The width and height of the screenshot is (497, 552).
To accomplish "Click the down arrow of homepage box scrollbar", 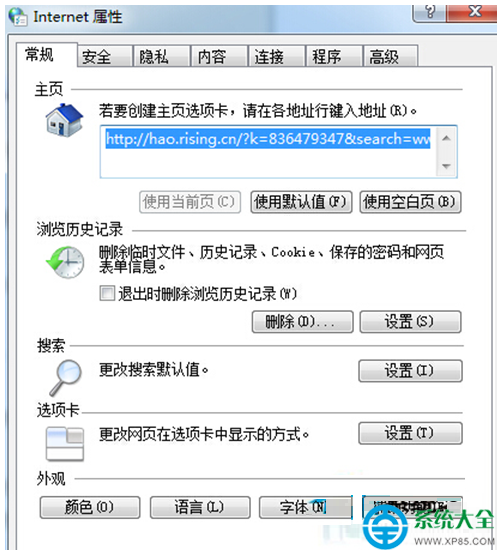I will 446,166.
